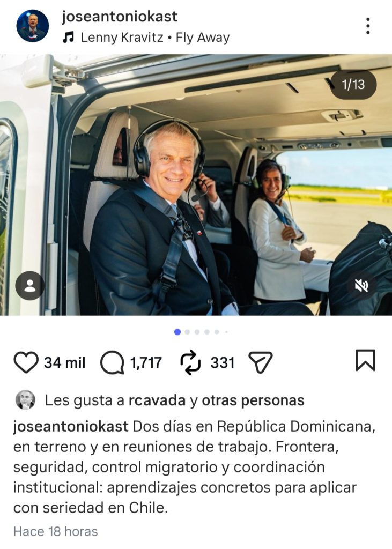View the 331 reposts count
The width and height of the screenshot is (392, 549).
[223, 363]
